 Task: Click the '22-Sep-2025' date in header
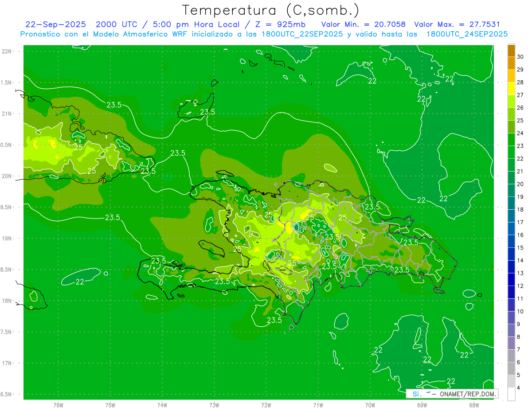coord(54,24)
